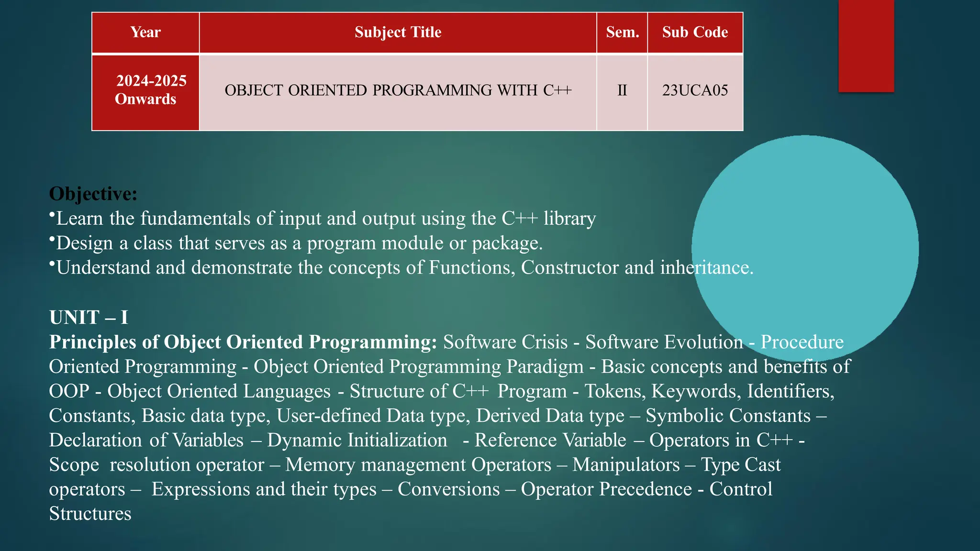
Task: Click the bold Principles of Object Oriented Programming text
Action: [x=243, y=342]
